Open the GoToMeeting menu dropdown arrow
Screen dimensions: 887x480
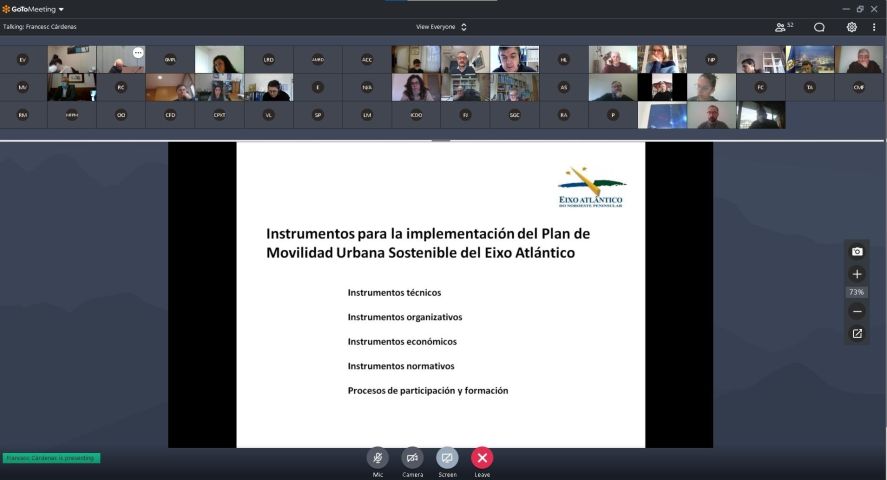tap(61, 9)
